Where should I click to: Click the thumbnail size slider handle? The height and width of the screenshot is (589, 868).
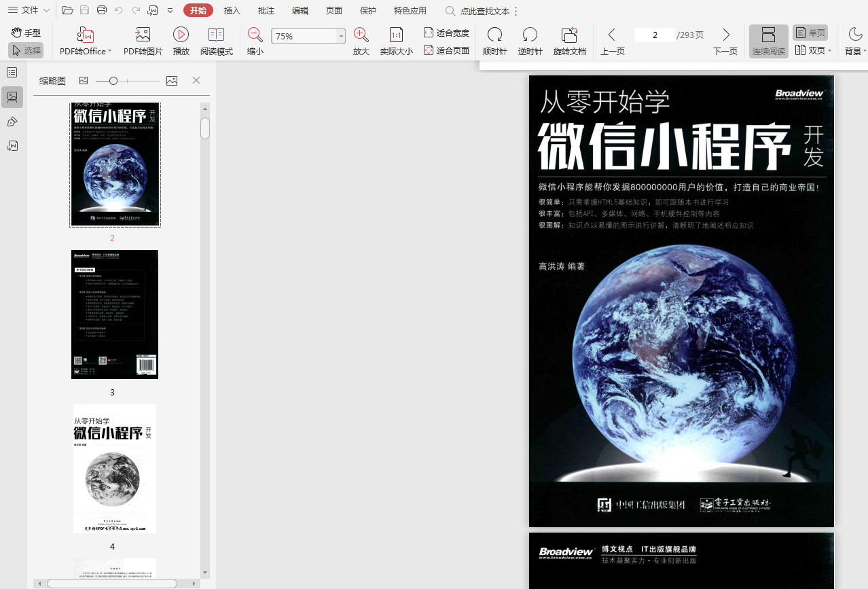pos(113,81)
